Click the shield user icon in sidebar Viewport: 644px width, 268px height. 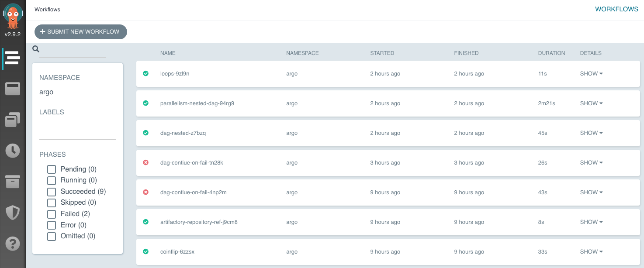[x=13, y=213]
